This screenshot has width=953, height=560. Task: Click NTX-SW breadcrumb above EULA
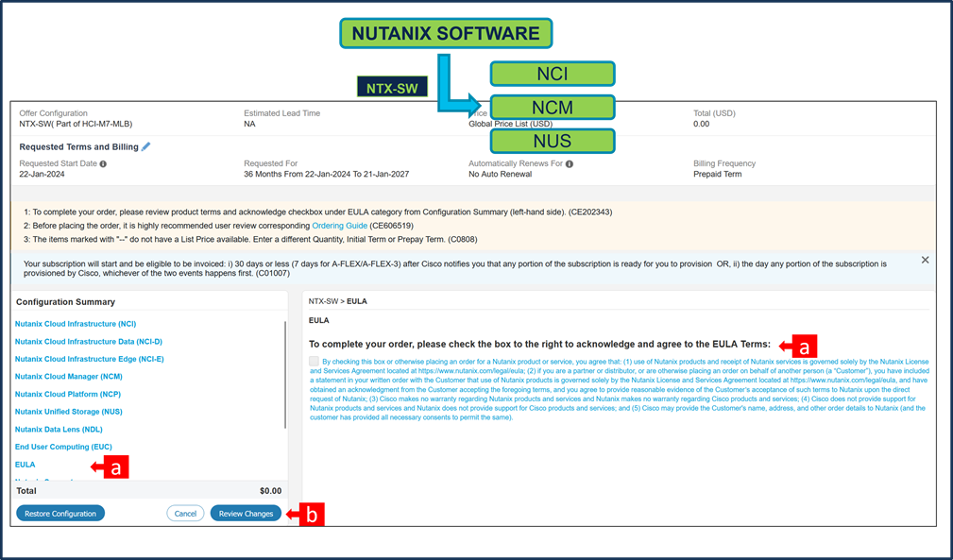(323, 301)
